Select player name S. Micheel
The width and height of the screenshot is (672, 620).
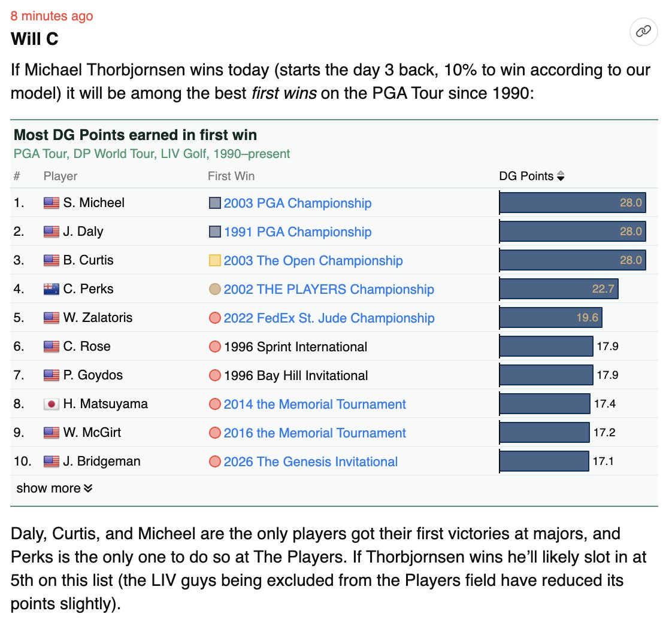(x=94, y=202)
